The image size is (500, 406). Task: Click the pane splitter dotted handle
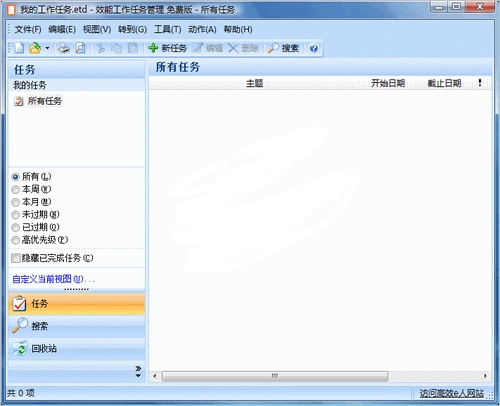pyautogui.click(x=76, y=289)
